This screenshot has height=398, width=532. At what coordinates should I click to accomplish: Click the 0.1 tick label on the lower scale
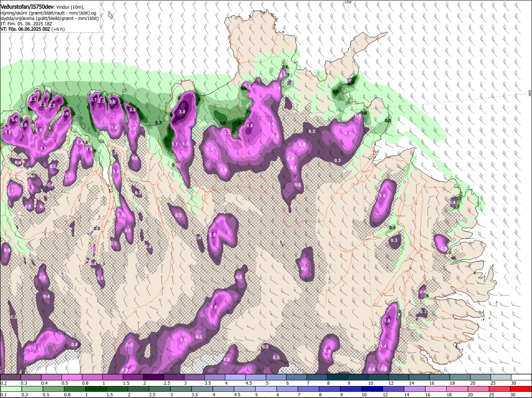3,395
